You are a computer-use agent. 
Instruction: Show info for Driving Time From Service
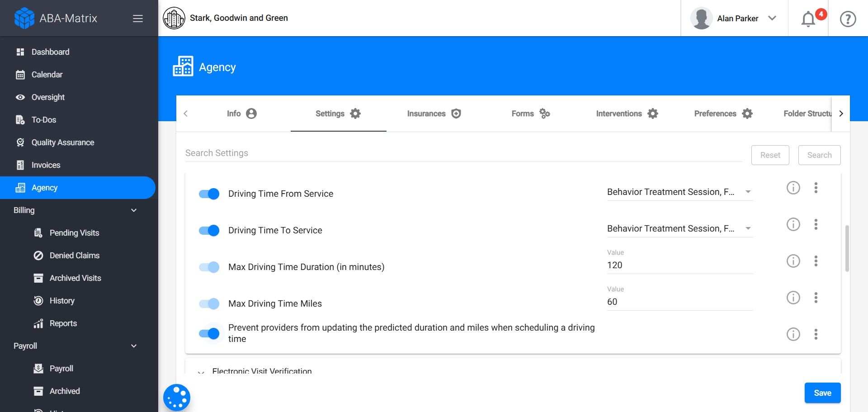click(793, 188)
